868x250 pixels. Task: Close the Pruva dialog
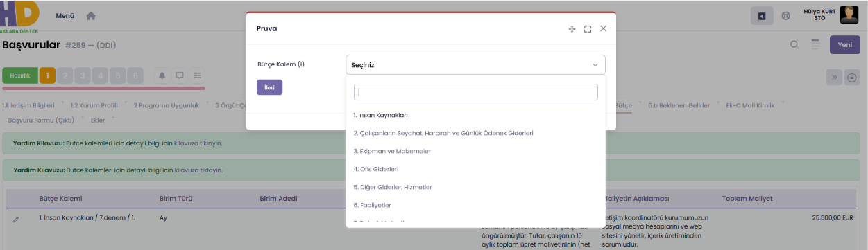[603, 28]
